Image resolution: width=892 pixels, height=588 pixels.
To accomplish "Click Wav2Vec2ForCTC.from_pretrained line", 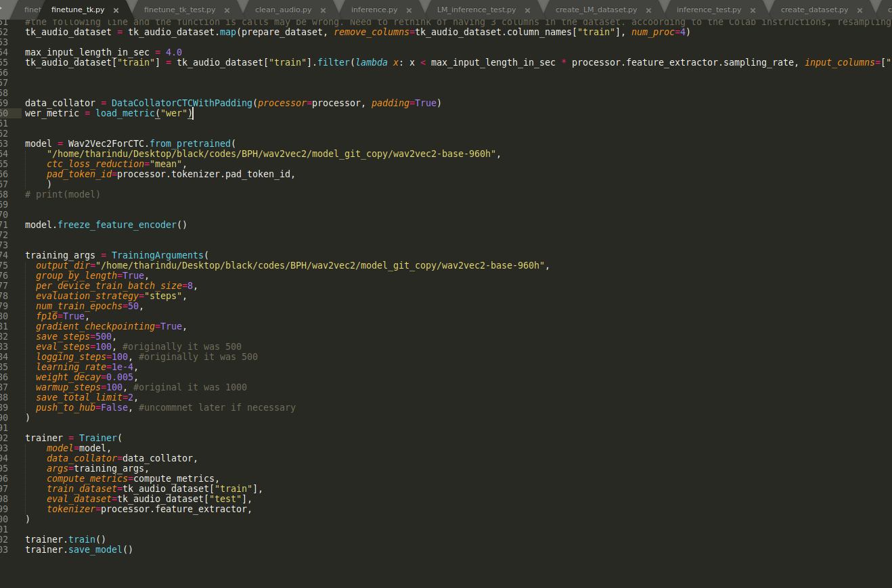I will click(x=131, y=143).
